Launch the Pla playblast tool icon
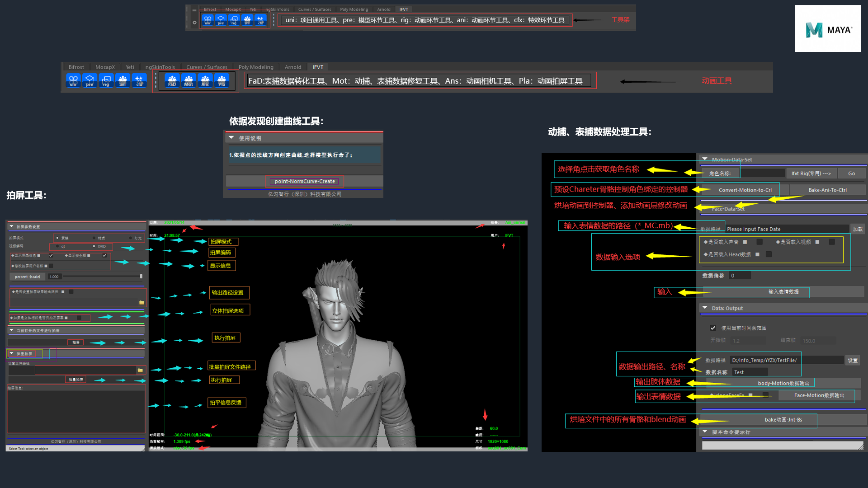The height and width of the screenshot is (488, 868). pos(222,80)
